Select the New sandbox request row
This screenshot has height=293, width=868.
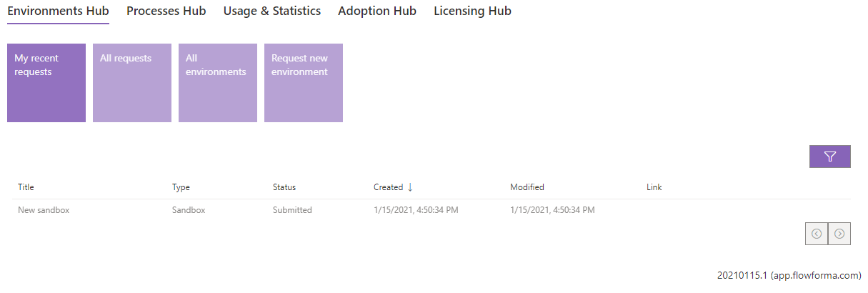pyautogui.click(x=431, y=210)
